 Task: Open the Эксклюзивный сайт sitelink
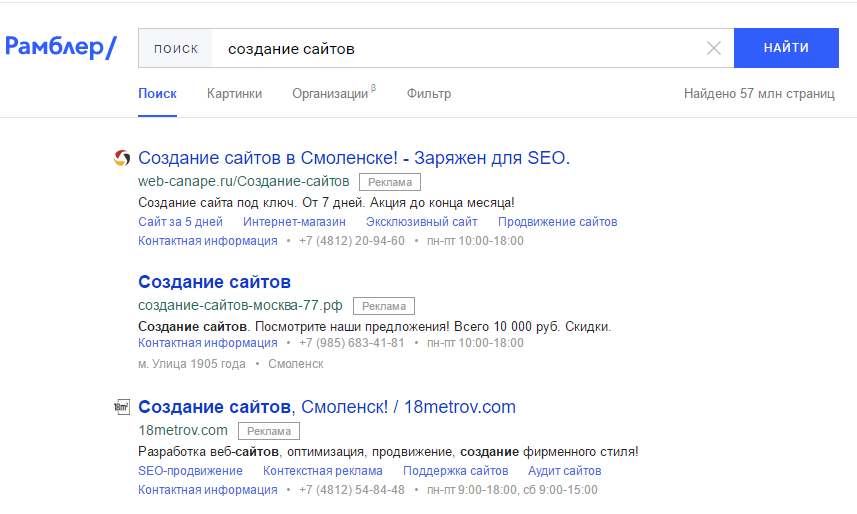pyautogui.click(x=421, y=222)
